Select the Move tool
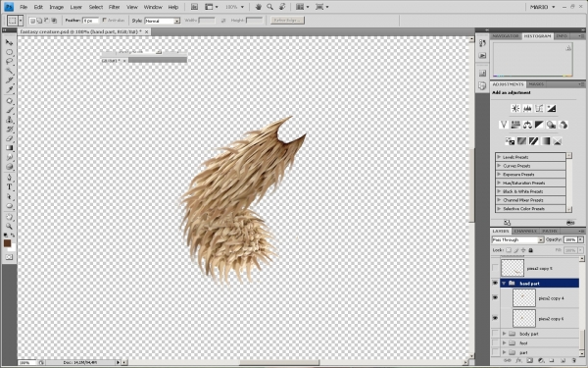Image resolution: width=588 pixels, height=368 pixels. [9, 42]
